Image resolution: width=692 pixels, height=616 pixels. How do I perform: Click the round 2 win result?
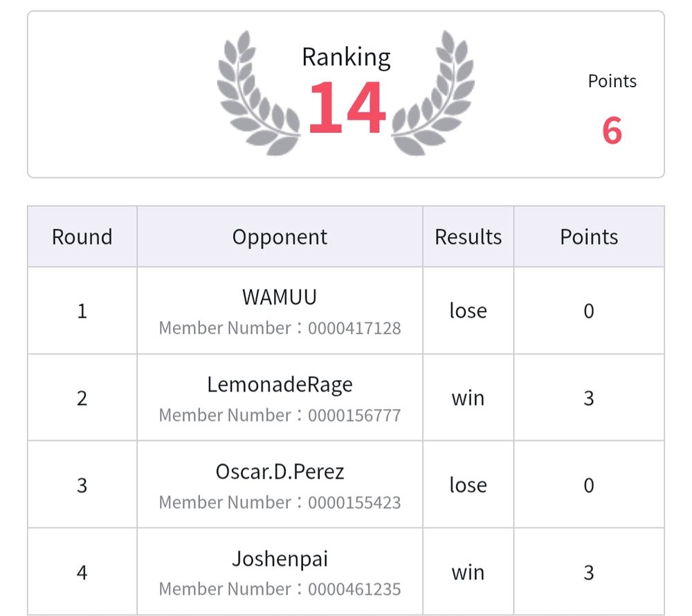click(468, 398)
